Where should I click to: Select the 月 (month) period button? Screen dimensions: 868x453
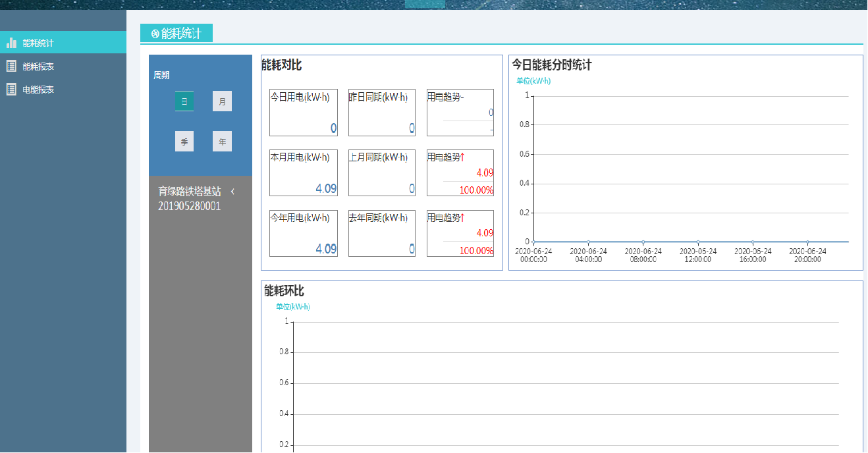point(223,101)
